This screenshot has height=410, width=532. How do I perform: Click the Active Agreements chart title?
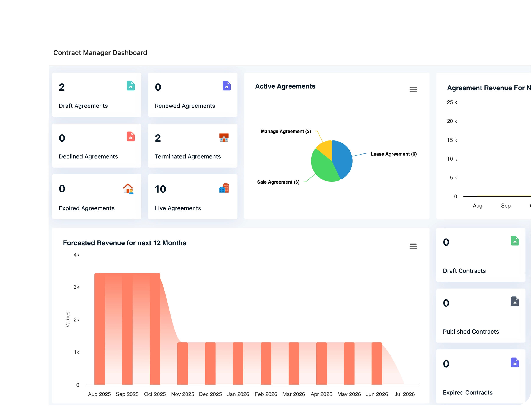[x=285, y=86]
